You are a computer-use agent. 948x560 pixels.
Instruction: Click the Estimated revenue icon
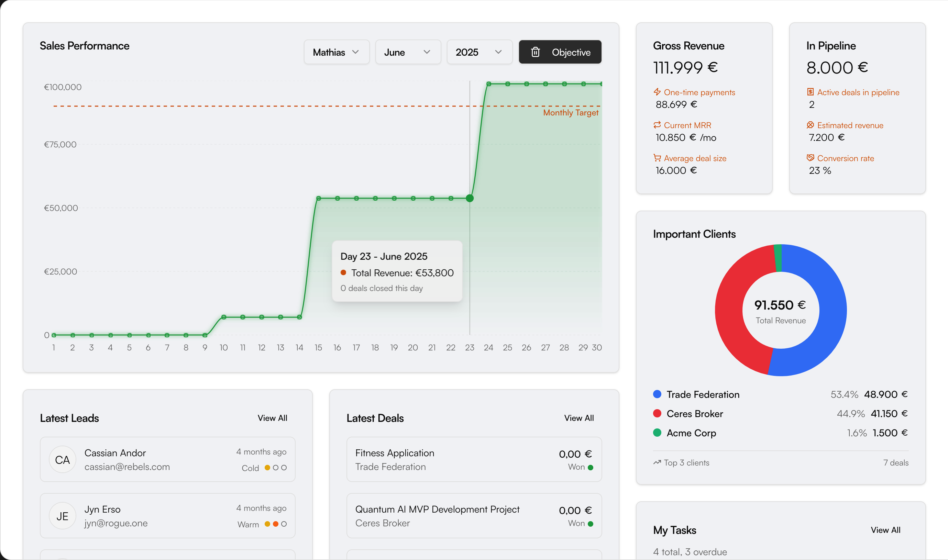tap(810, 125)
